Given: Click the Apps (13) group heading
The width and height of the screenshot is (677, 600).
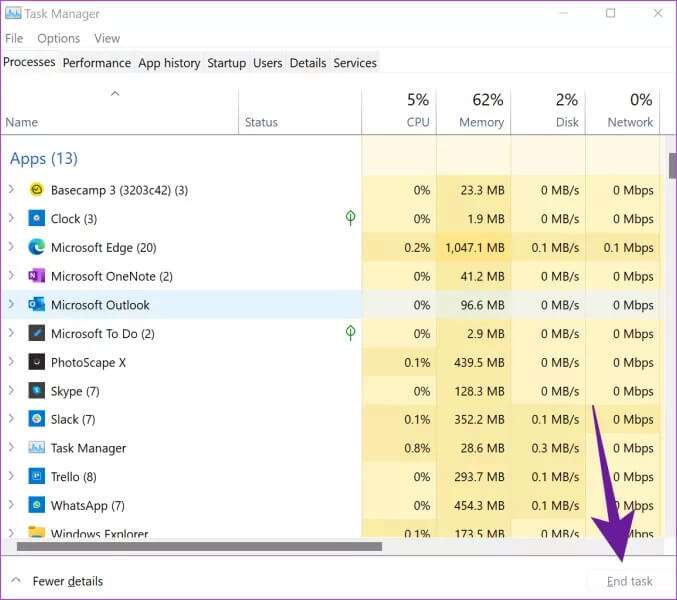Looking at the screenshot, I should pyautogui.click(x=44, y=159).
